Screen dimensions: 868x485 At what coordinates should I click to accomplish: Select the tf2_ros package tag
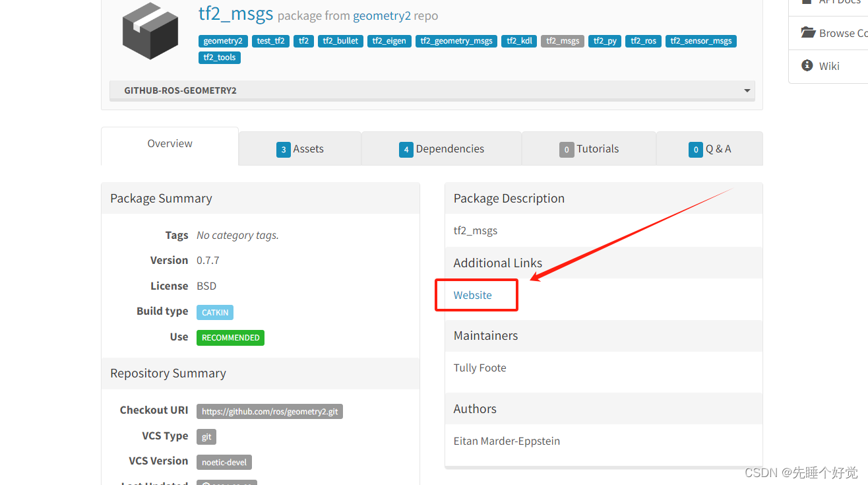(643, 41)
